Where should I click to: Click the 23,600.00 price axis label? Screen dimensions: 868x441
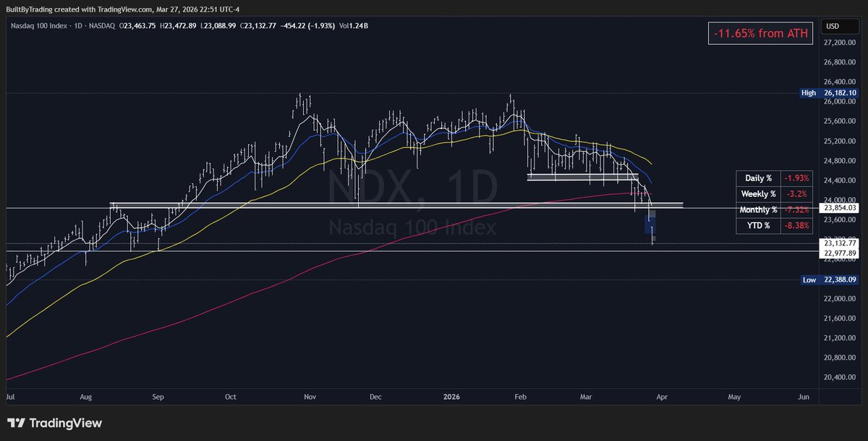pyautogui.click(x=841, y=219)
